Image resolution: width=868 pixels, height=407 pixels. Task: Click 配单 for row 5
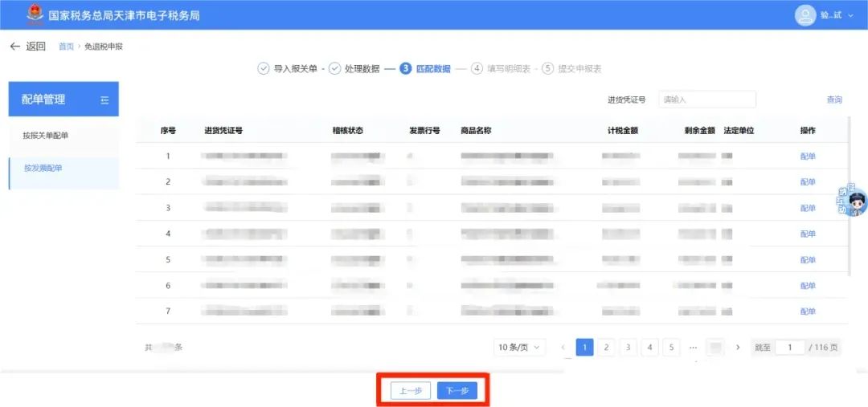pyautogui.click(x=808, y=260)
